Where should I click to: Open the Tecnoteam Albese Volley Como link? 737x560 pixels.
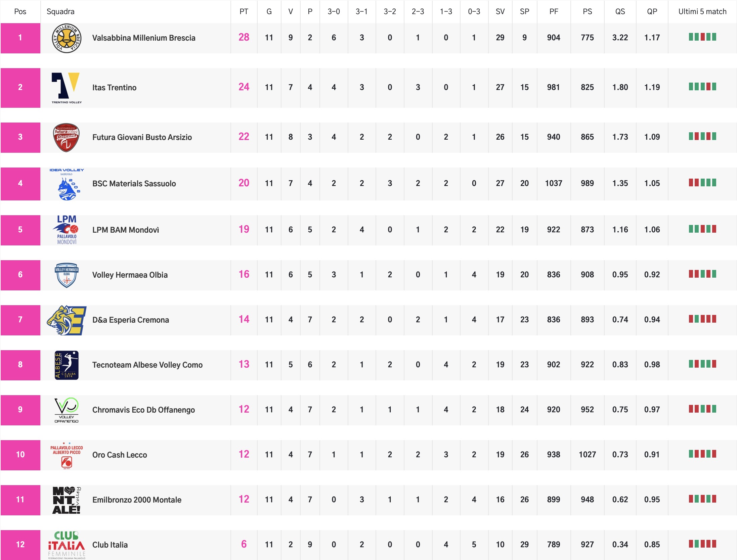pyautogui.click(x=147, y=365)
